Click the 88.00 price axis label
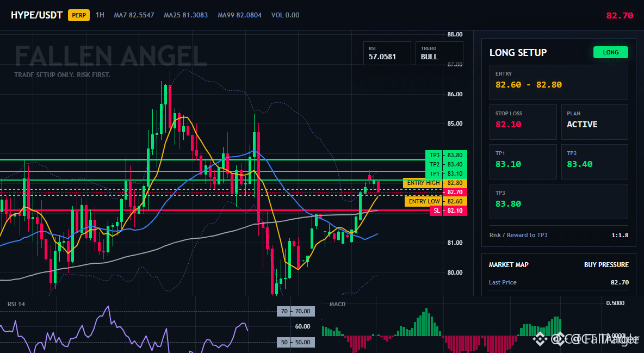Viewport: 644px width, 353px height. (x=455, y=34)
